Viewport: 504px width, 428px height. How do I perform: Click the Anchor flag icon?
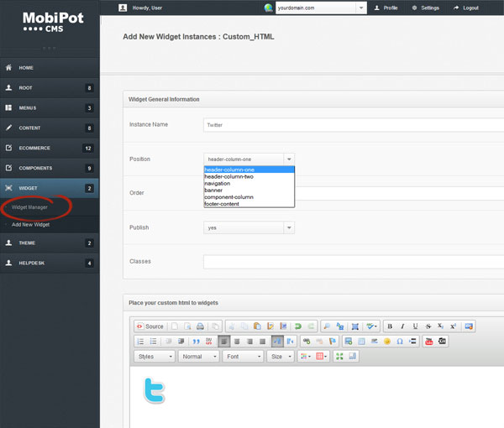point(333,342)
